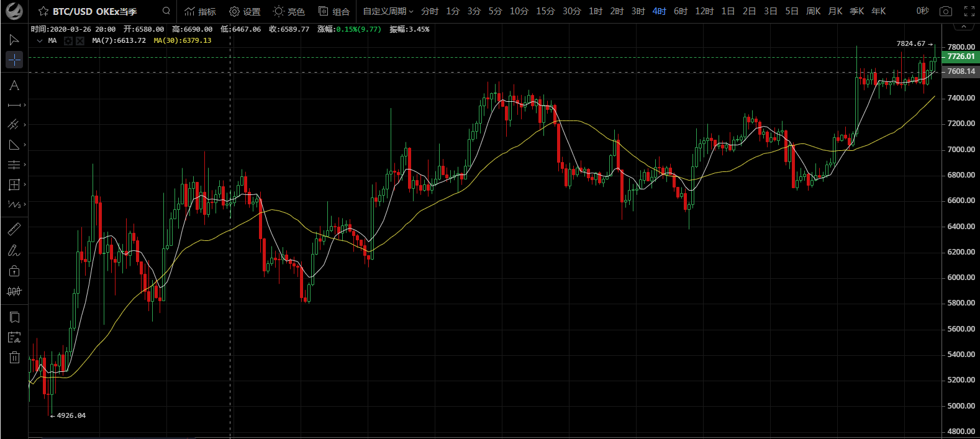The width and height of the screenshot is (980, 439).
Task: Open the 设置 settings button
Action: point(245,11)
